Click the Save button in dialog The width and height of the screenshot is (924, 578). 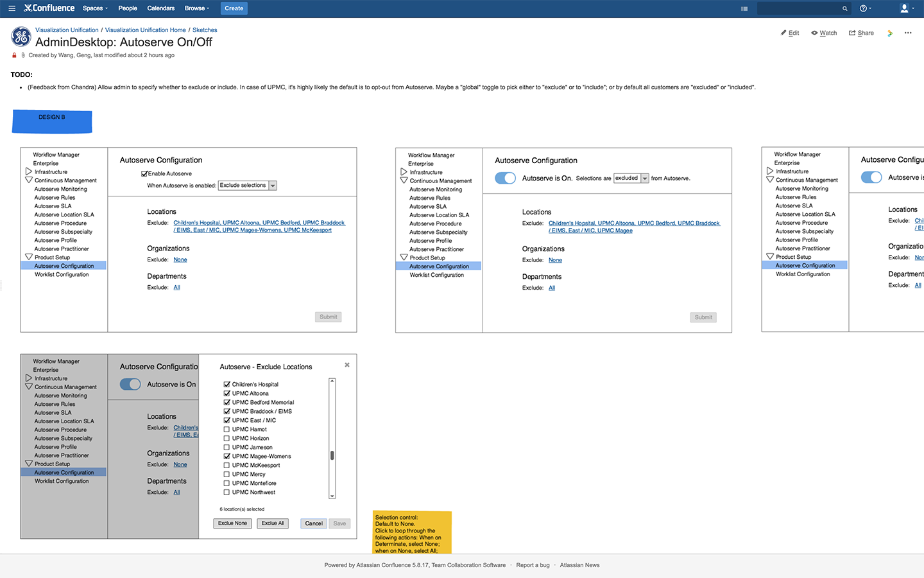[339, 523]
